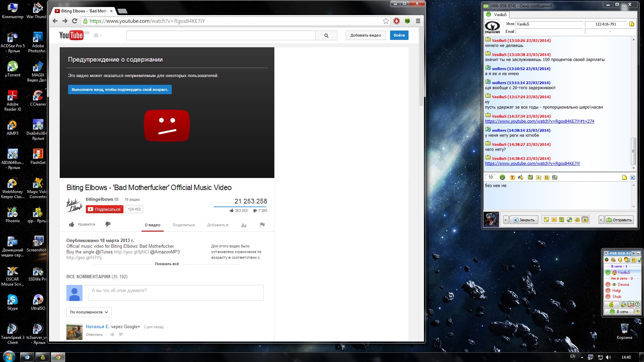Select Shulc contact
Viewport: 644px width, 362px height.
point(622,297)
